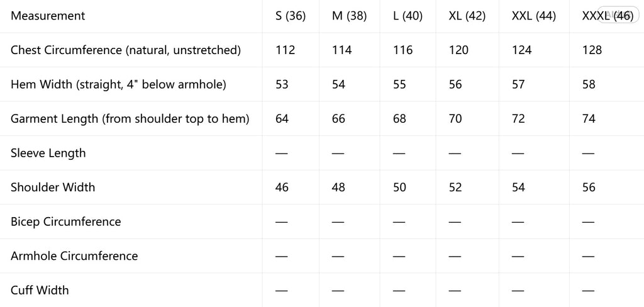Click hem width value 53 for size S
The image size is (644, 307).
click(x=282, y=84)
